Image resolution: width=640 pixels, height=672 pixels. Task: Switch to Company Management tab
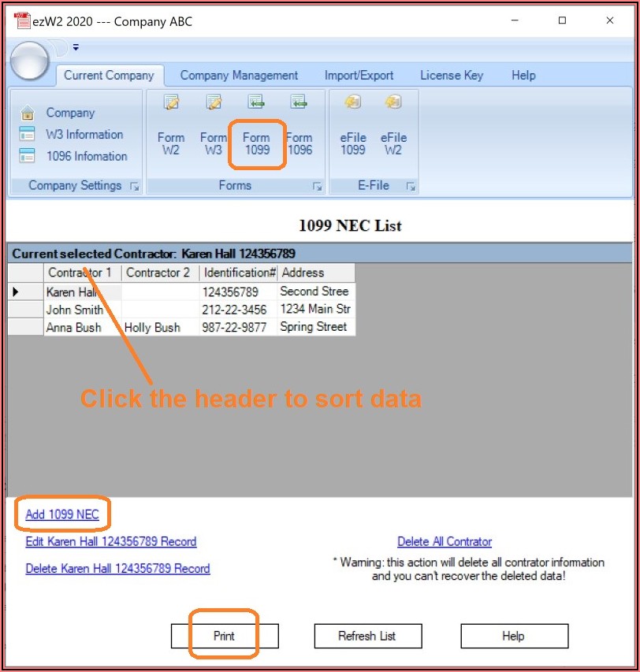(x=239, y=76)
